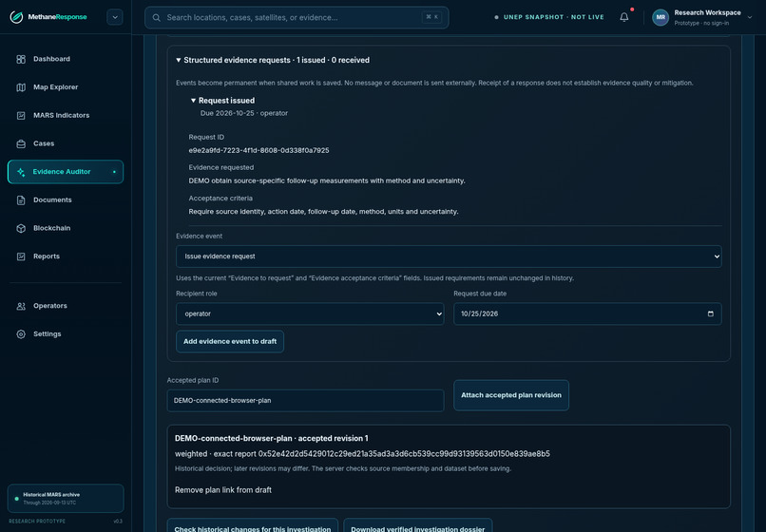The height and width of the screenshot is (532, 766).
Task: Click the MARS Indicators chart icon
Action: coord(21,116)
